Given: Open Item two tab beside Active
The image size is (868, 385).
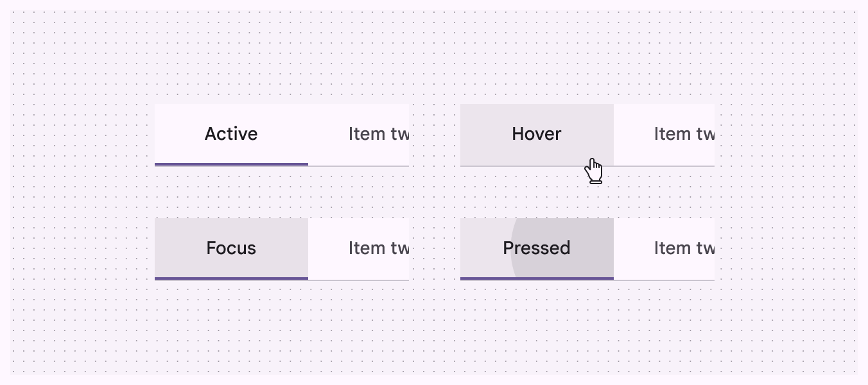Looking at the screenshot, I should click(378, 134).
